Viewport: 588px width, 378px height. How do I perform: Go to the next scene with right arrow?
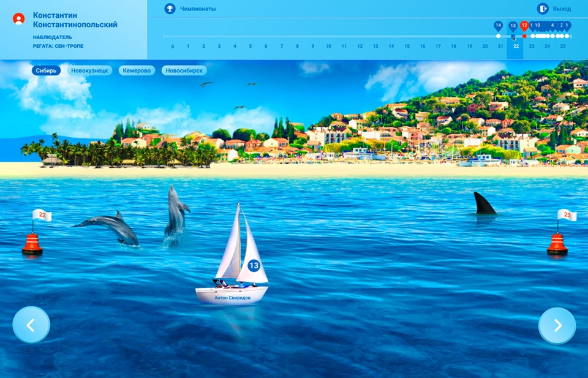point(557,325)
